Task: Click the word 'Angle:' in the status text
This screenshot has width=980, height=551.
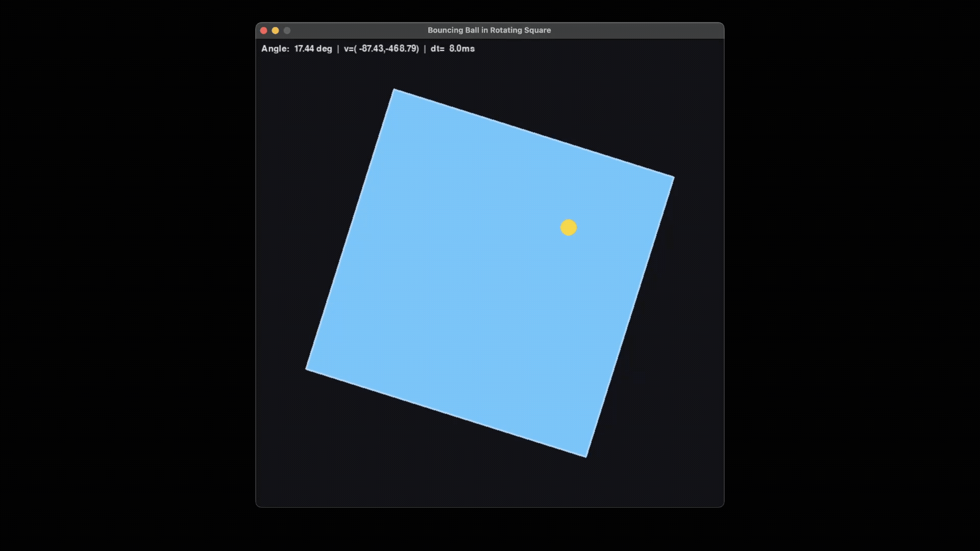Action: point(275,48)
